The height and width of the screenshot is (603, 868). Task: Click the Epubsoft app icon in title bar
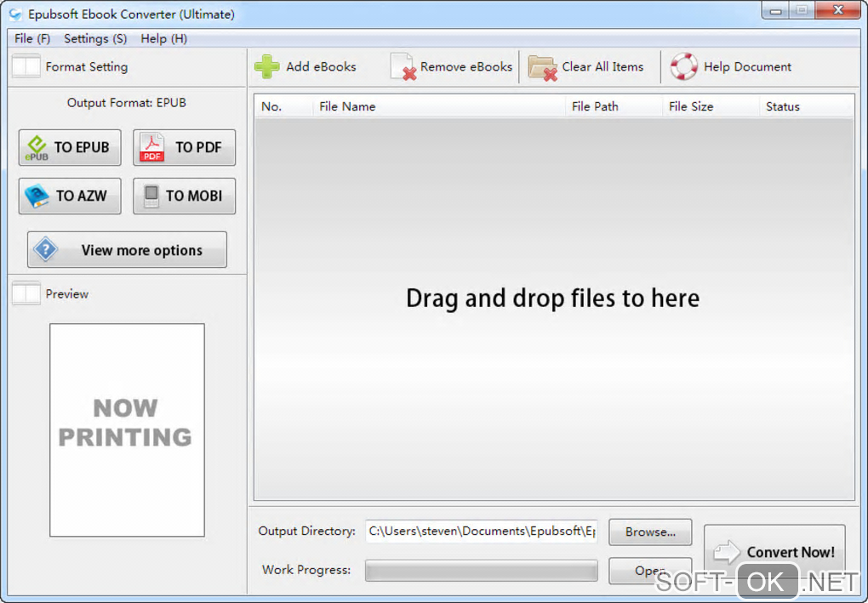[x=15, y=14]
